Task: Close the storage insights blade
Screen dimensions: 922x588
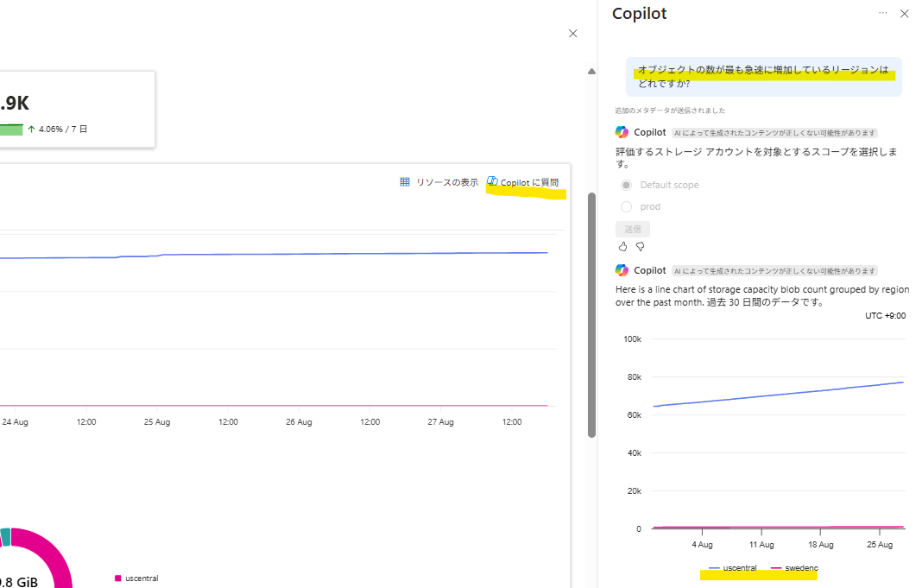Action: 572,34
